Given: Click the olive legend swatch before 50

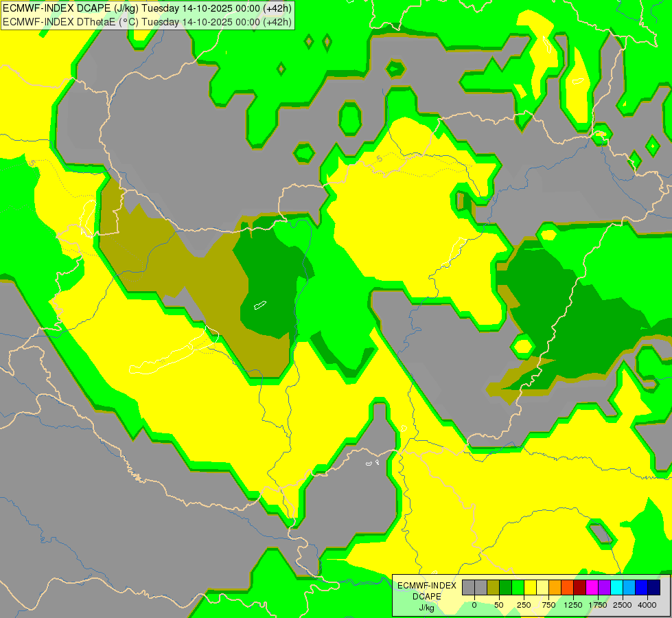Looking at the screenshot, I should [494, 587].
